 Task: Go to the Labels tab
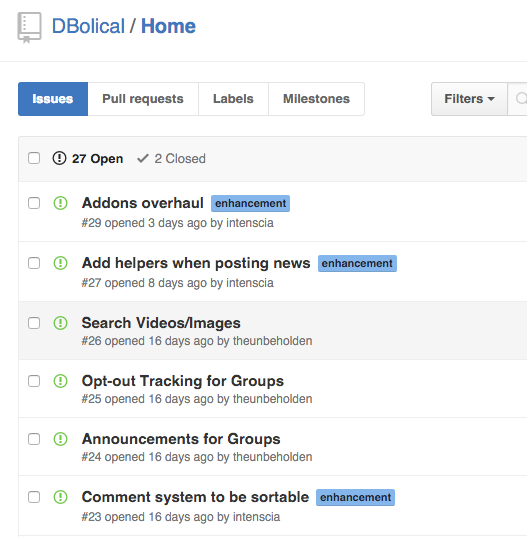[233, 99]
